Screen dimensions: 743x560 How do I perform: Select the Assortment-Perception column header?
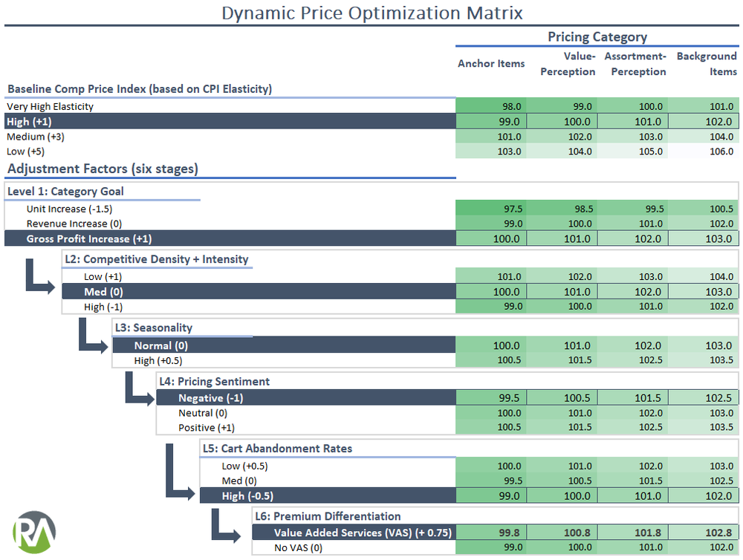635,64
